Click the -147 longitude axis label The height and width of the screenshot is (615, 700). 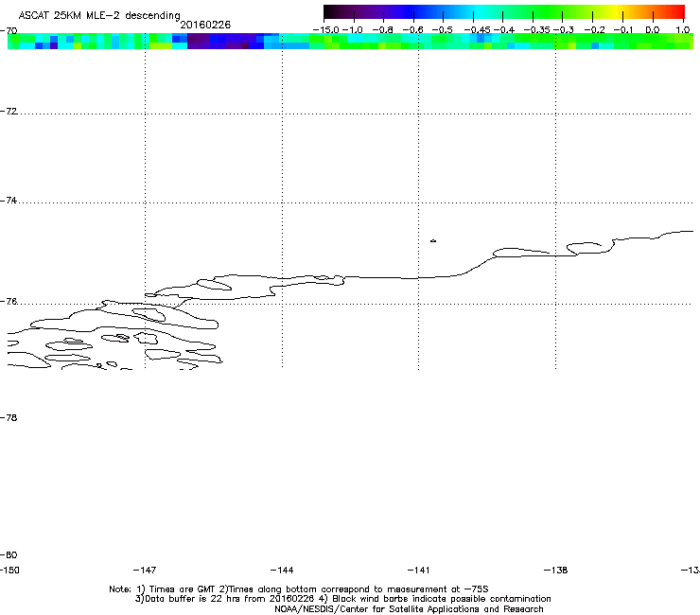pyautogui.click(x=145, y=571)
